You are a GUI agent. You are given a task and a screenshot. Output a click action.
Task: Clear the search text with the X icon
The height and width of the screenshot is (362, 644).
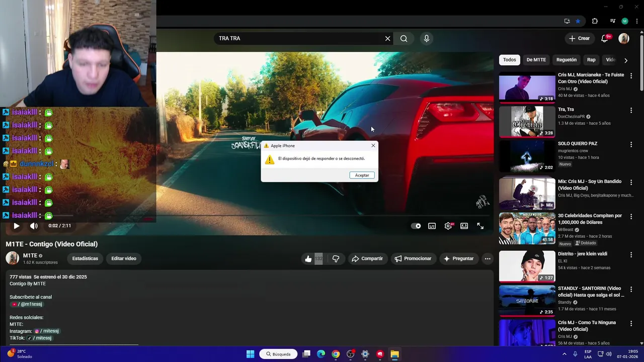[x=387, y=38]
